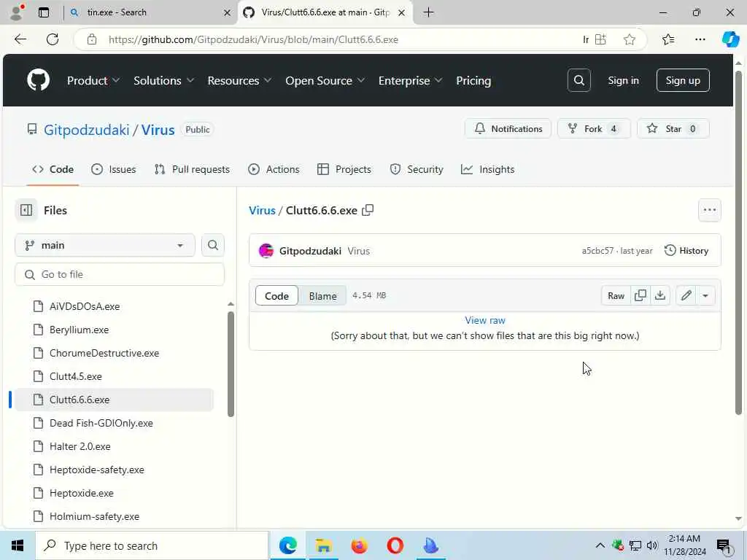
Task: Click the View raw link
Action: click(485, 321)
